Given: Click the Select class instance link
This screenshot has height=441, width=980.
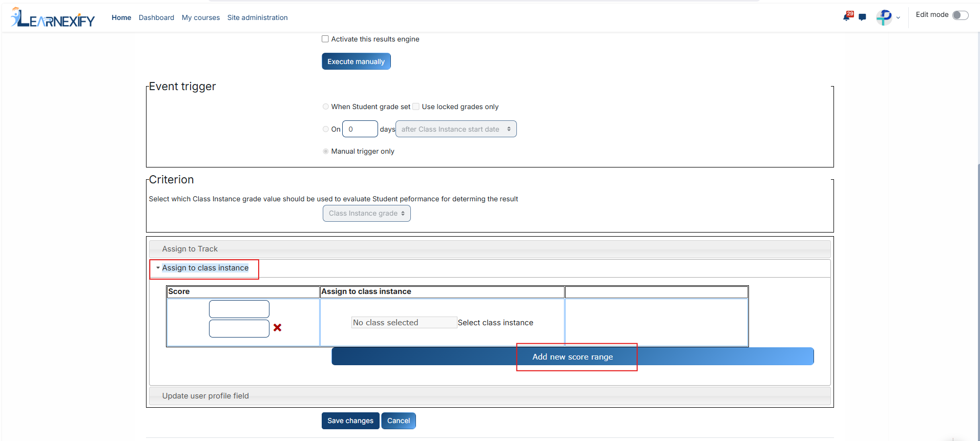Looking at the screenshot, I should [x=495, y=323].
